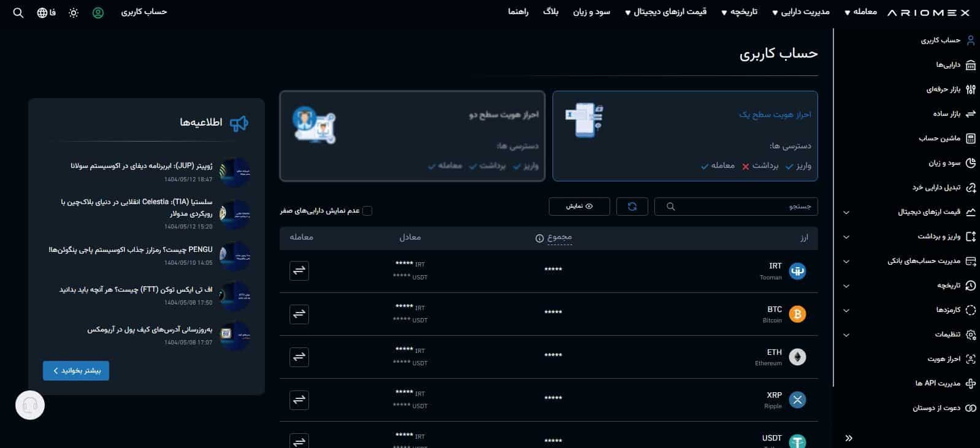Toggle the sun light/dark theme switch
Viewport: 980px width, 448px height.
74,13
